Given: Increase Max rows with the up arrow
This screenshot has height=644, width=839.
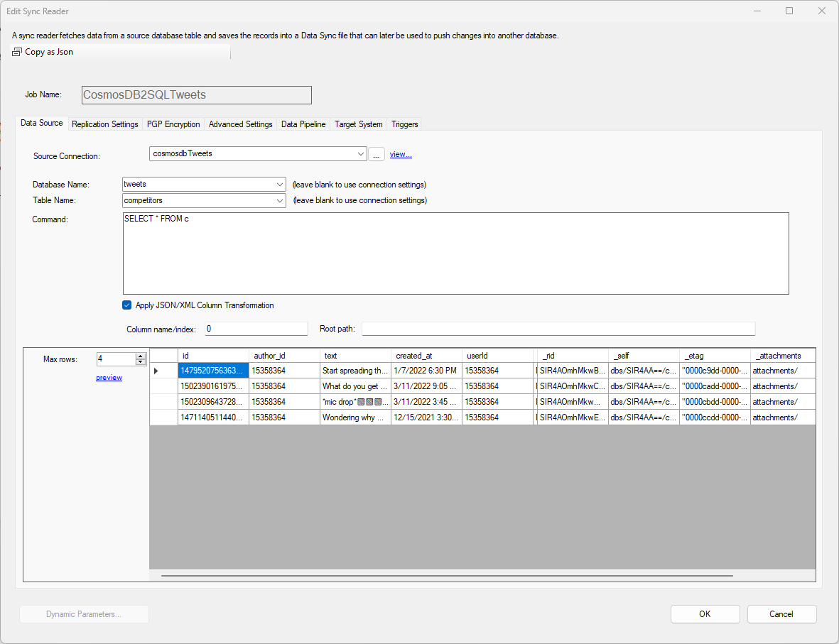Looking at the screenshot, I should [141, 356].
